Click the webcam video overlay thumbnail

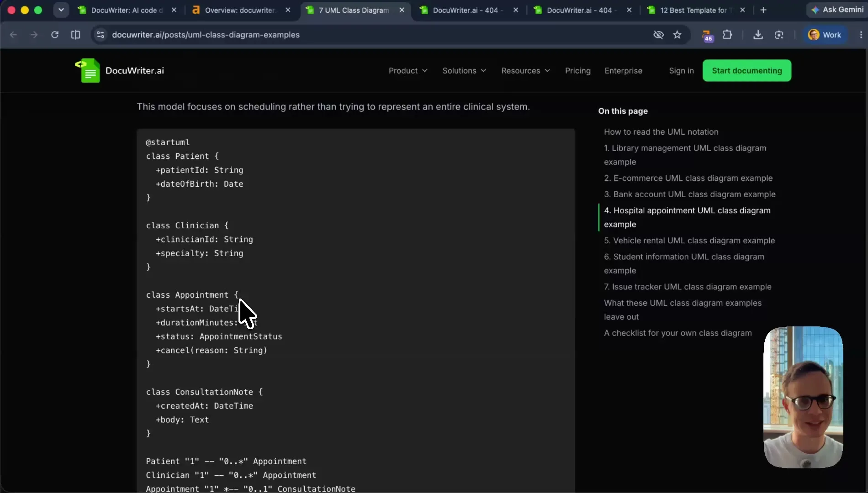803,397
